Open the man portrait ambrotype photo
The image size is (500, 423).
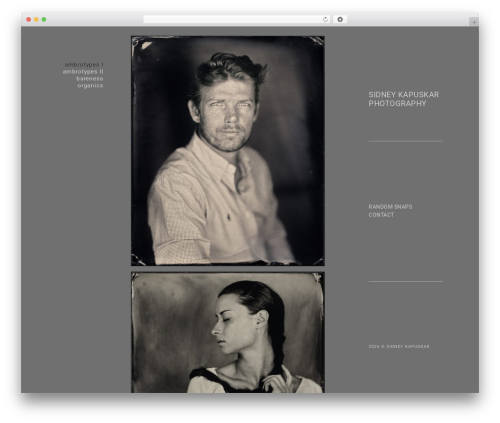point(228,151)
